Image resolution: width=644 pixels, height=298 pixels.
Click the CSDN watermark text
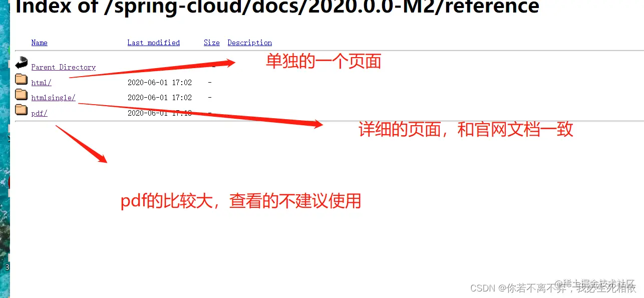[553, 288]
